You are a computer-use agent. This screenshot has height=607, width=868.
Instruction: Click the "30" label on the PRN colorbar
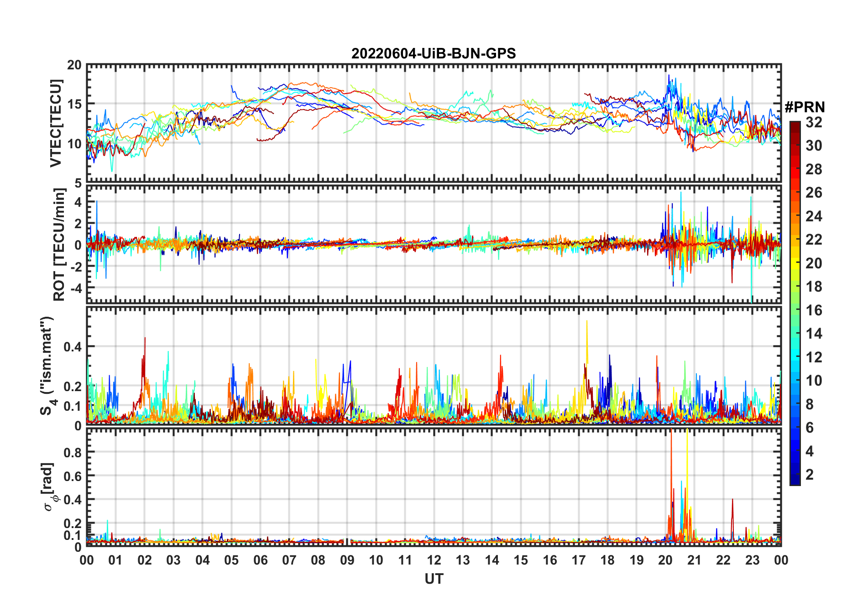coord(814,146)
